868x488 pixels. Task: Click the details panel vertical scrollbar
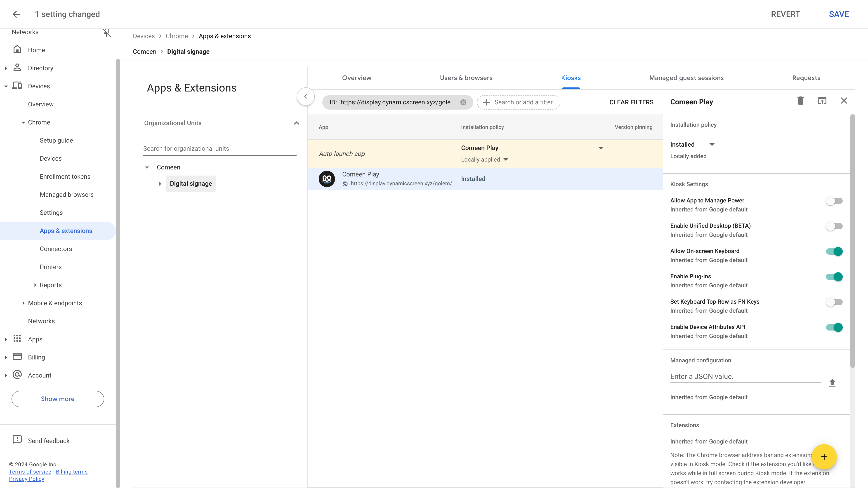tap(852, 241)
